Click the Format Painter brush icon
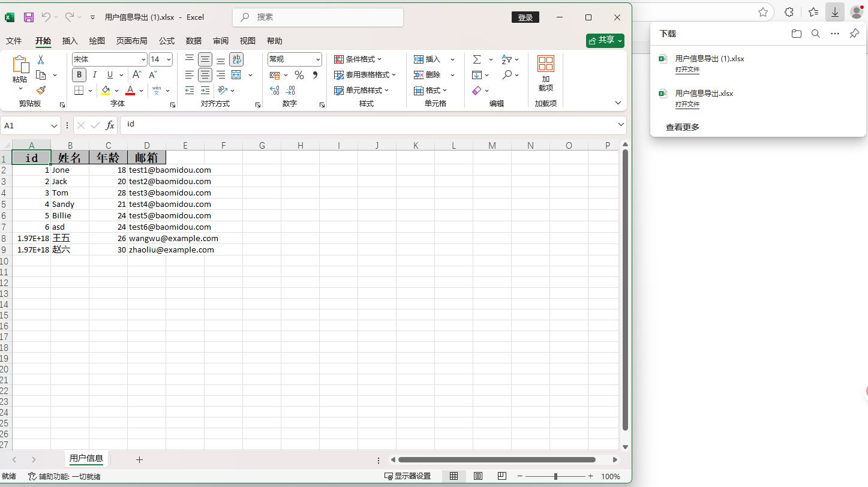The width and height of the screenshot is (868, 487). pyautogui.click(x=41, y=91)
